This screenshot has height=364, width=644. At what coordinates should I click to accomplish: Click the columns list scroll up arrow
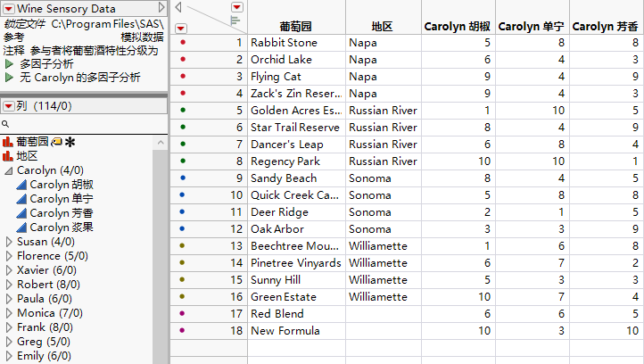(x=161, y=143)
